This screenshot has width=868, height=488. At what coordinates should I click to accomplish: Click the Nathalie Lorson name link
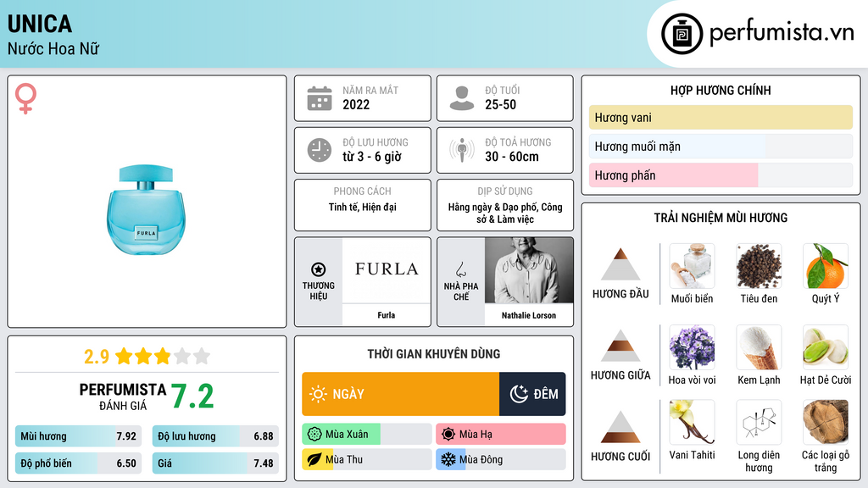[529, 315]
